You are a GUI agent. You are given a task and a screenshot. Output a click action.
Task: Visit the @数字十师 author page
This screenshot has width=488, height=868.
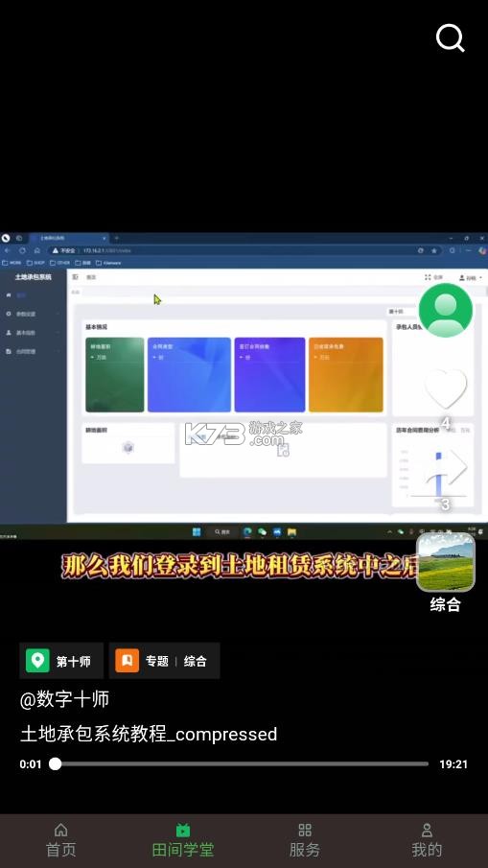point(64,699)
